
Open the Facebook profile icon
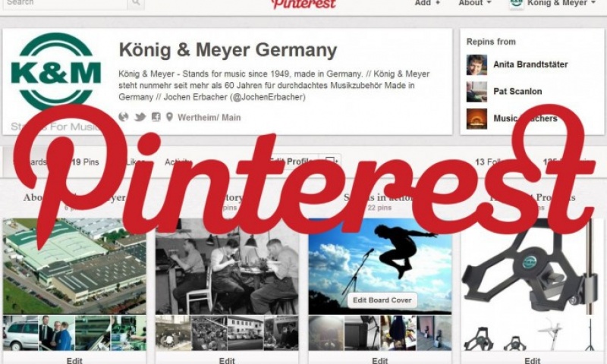(156, 117)
